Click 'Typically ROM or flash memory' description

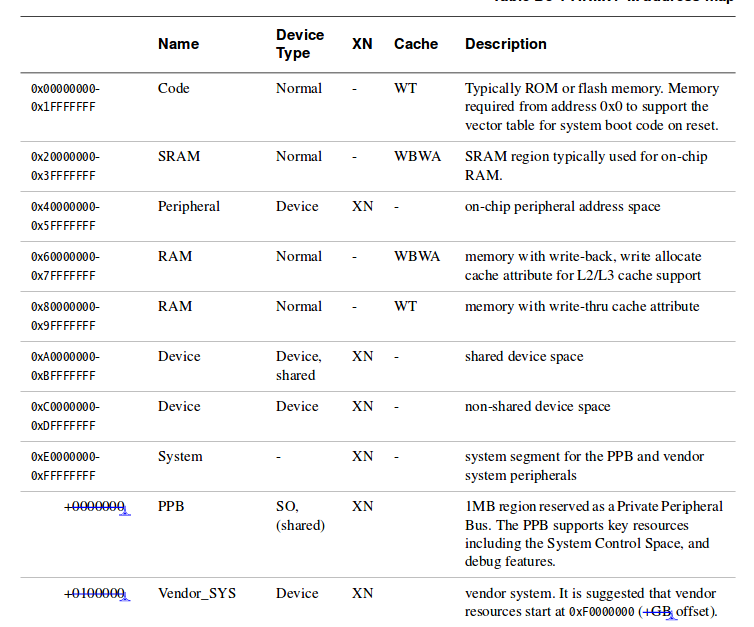[591, 107]
